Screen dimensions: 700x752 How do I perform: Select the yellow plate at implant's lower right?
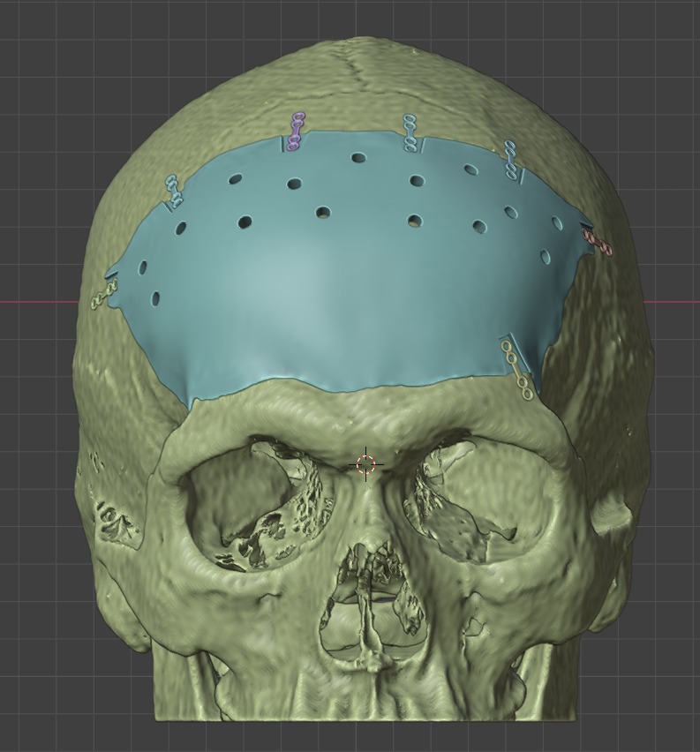point(516,368)
